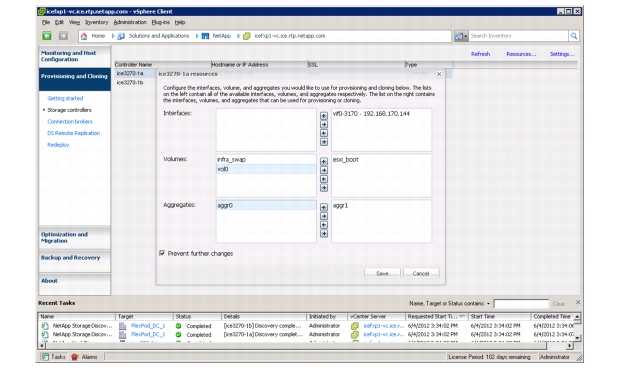Open the Help menu
Viewport: 640px width, 371px height.
180,22
